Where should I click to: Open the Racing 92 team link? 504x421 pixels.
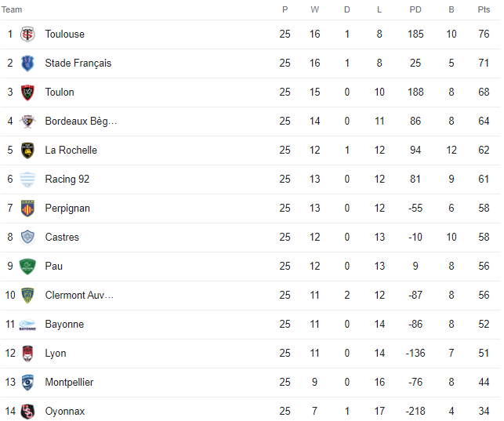coord(67,180)
